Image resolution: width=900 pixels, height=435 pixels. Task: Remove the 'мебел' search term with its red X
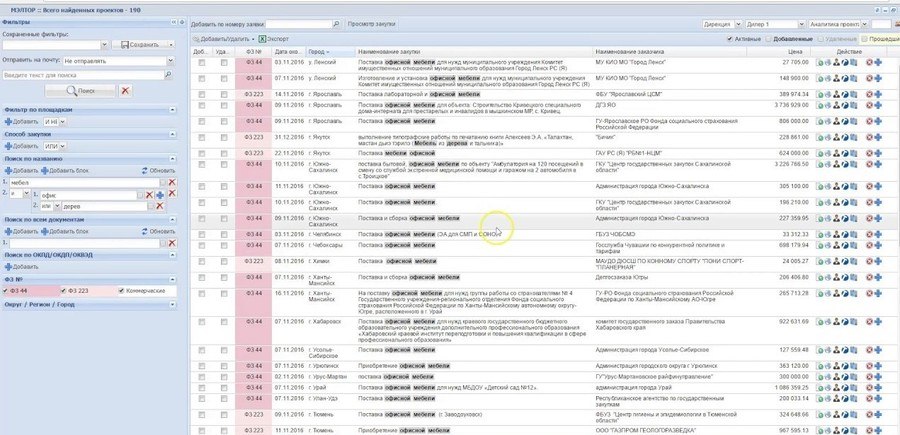point(172,182)
